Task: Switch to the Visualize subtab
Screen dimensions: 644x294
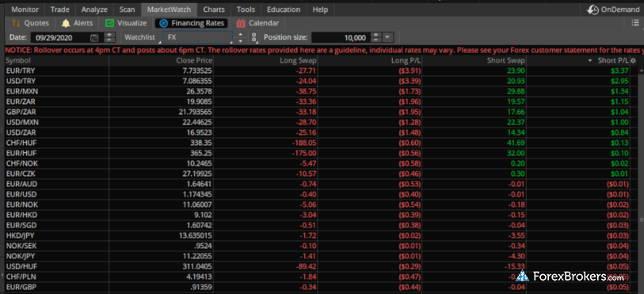Action: point(126,23)
